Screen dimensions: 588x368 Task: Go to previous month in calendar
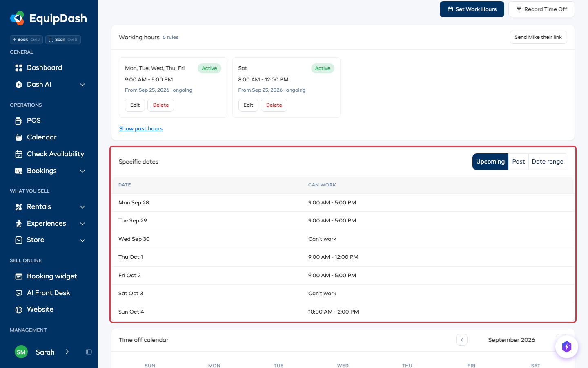(462, 340)
